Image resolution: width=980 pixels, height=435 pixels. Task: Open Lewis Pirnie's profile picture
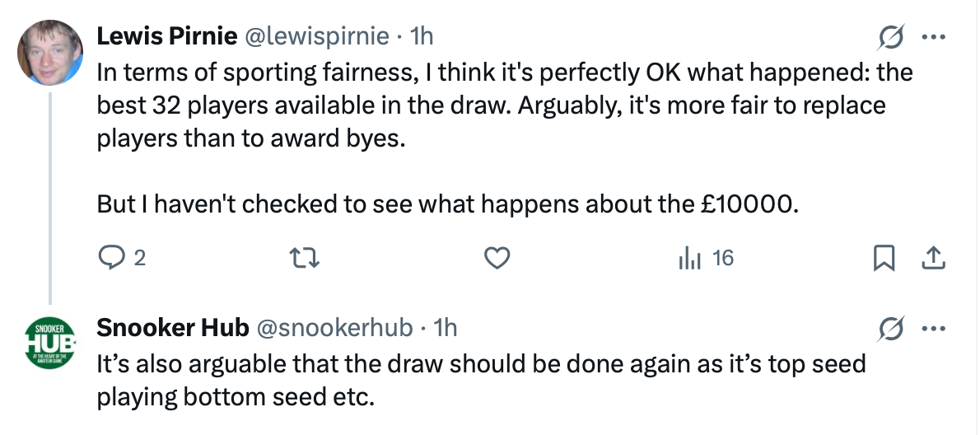click(x=50, y=52)
